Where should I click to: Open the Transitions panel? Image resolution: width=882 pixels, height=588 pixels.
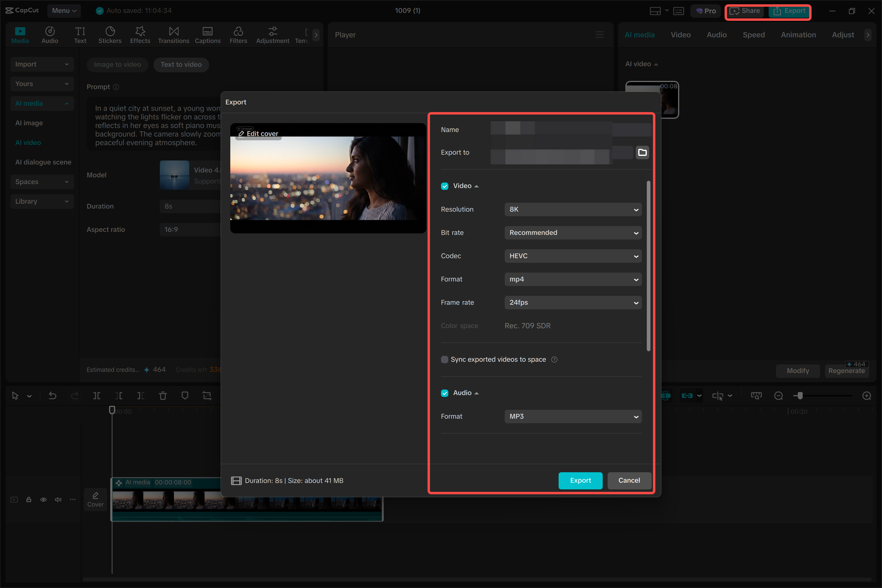pos(173,35)
